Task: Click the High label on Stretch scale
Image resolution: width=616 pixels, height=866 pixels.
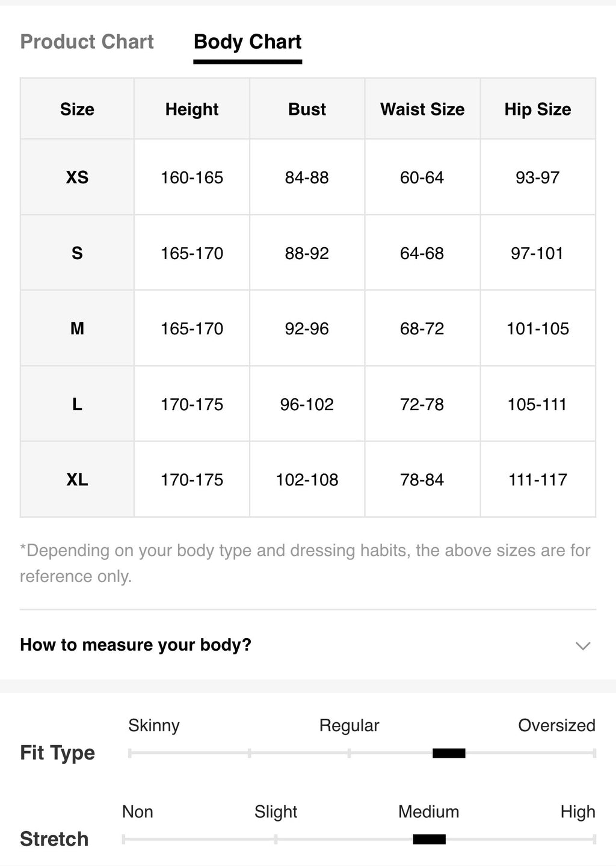Action: click(577, 812)
